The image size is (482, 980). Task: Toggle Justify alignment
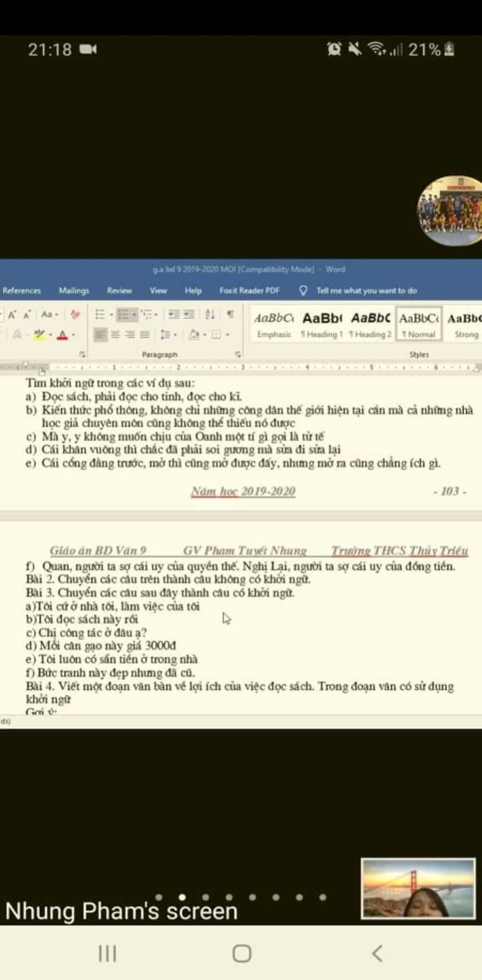click(145, 335)
